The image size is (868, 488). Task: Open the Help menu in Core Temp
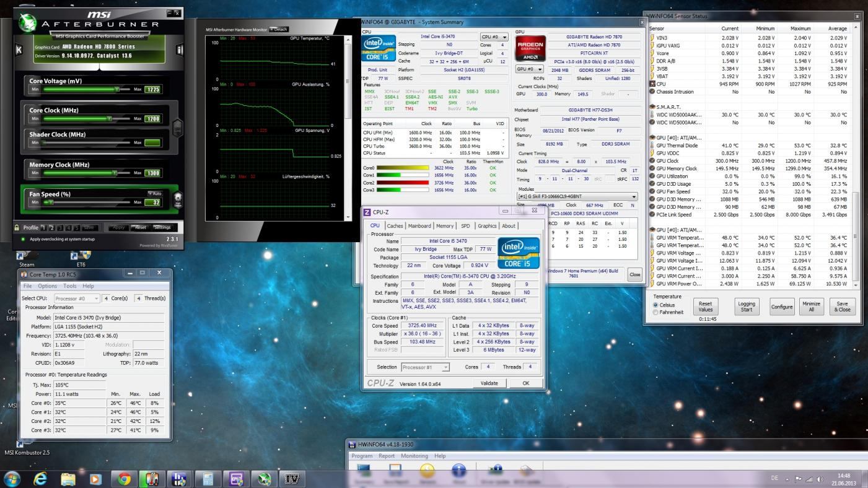click(89, 286)
